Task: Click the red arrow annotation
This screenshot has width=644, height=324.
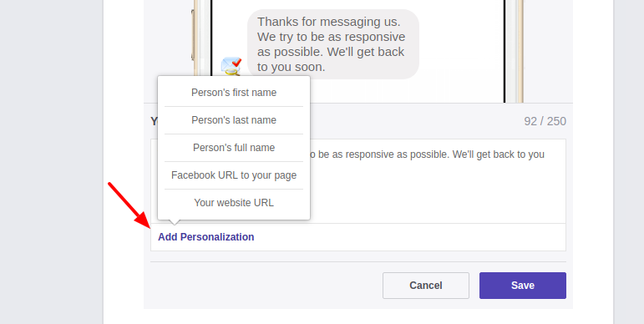Action: tap(129, 205)
